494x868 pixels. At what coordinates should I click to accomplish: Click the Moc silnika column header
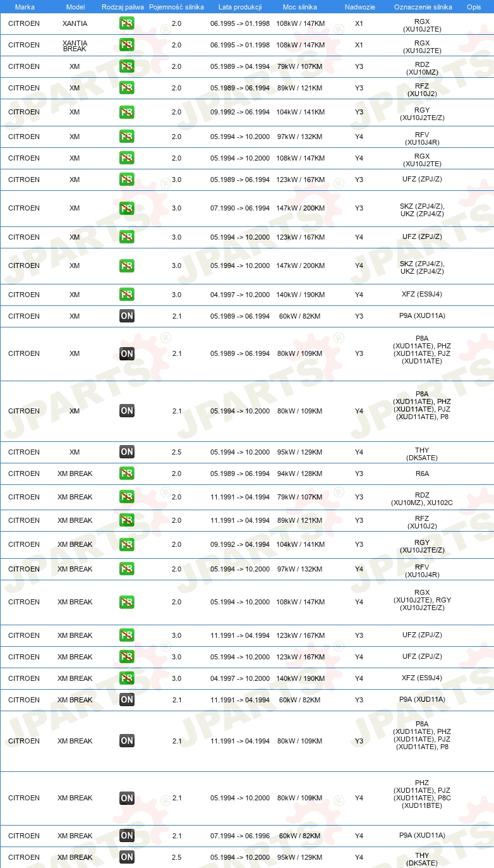tap(300, 7)
